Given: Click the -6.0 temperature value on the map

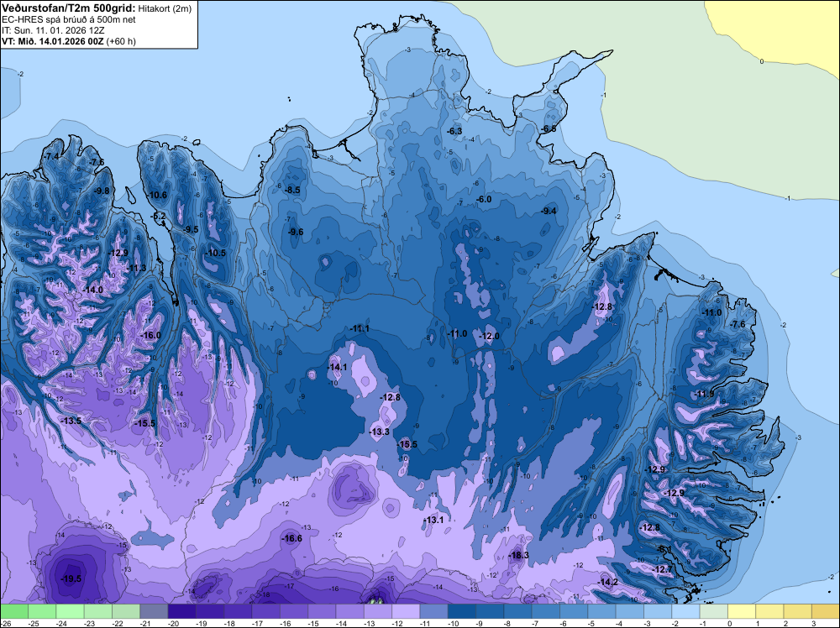Looking at the screenshot, I should (x=484, y=199).
